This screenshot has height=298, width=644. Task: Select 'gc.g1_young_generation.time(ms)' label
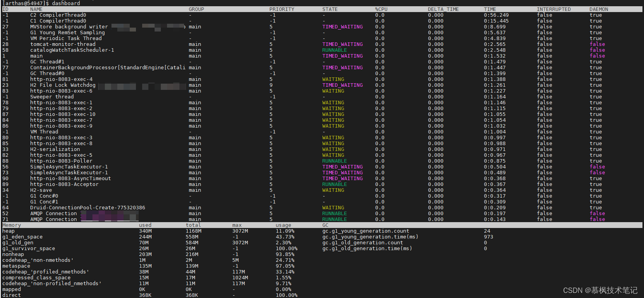(371, 237)
